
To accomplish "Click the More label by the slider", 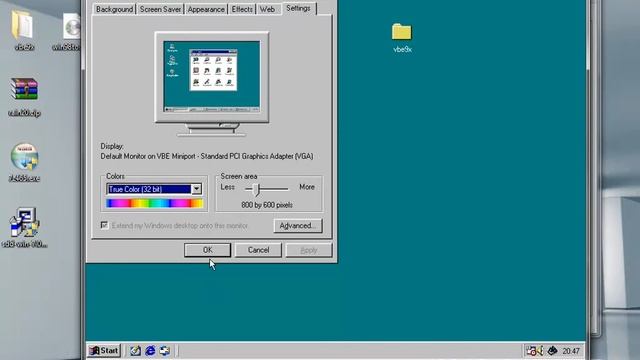I will point(307,187).
